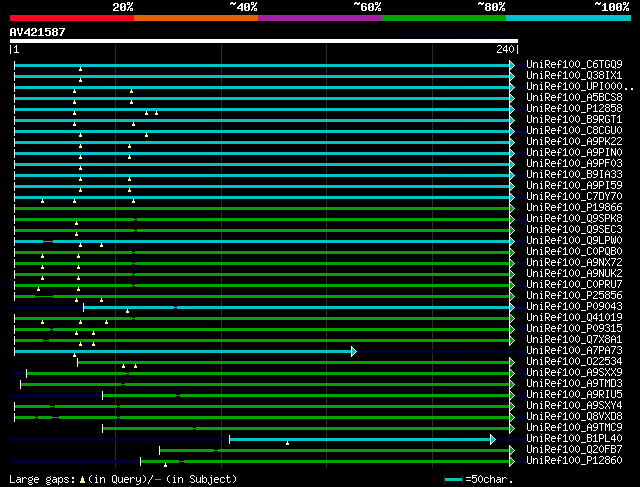Select the UniRef100_A9PF03 label

[x=574, y=164]
